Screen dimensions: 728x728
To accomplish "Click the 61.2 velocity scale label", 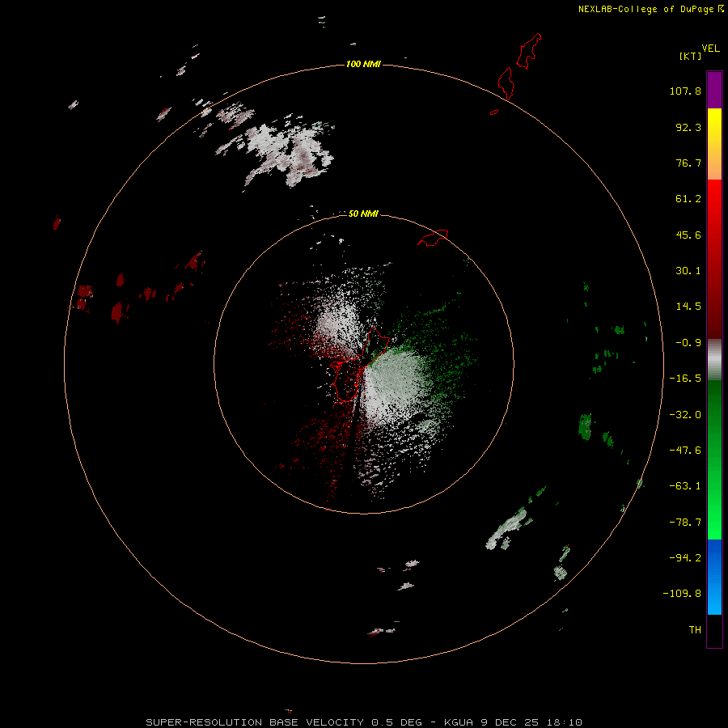I will point(688,199).
